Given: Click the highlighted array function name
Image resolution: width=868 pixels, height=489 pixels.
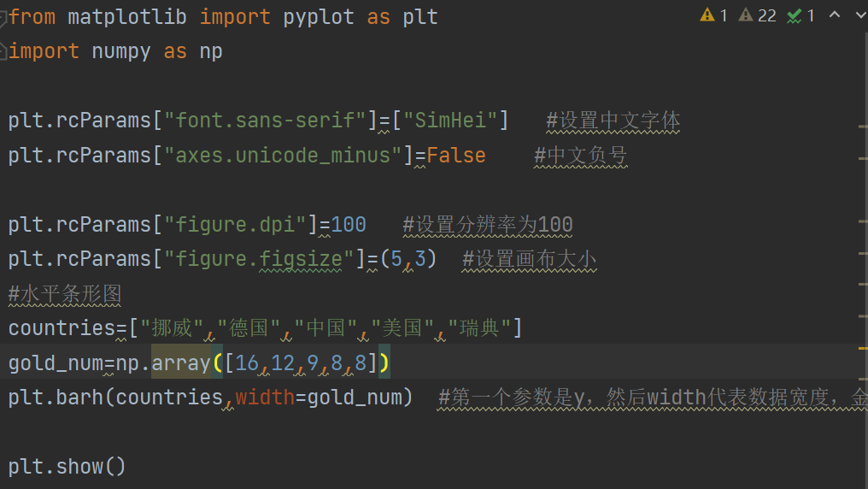Looking at the screenshot, I should pyautogui.click(x=181, y=363).
